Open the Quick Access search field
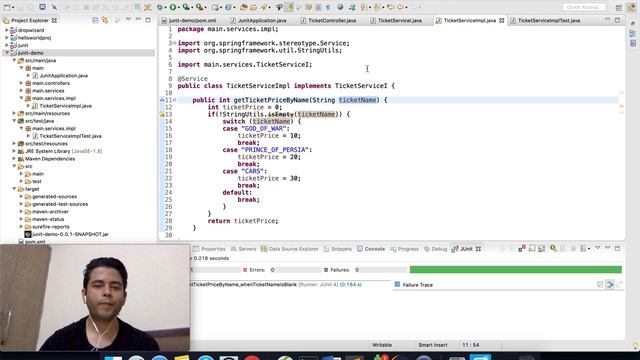Screen dimensions: 640x360 coord(583,7)
